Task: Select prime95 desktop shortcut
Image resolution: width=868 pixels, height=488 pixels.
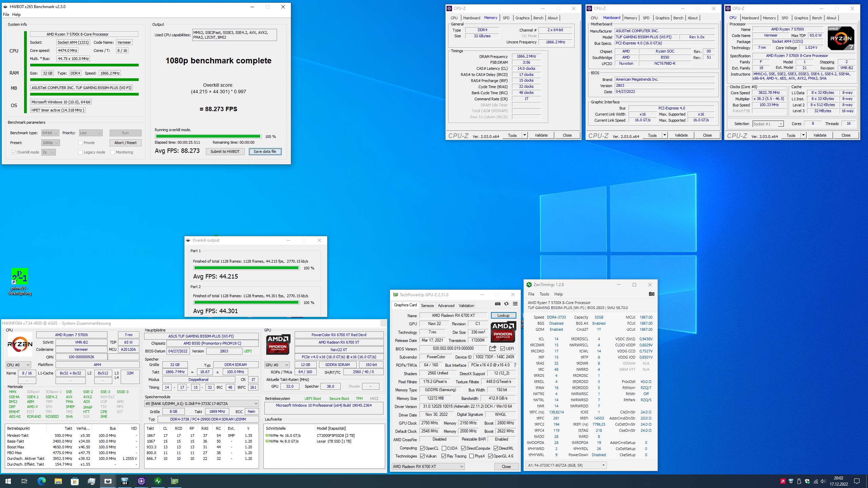Action: click(x=20, y=282)
